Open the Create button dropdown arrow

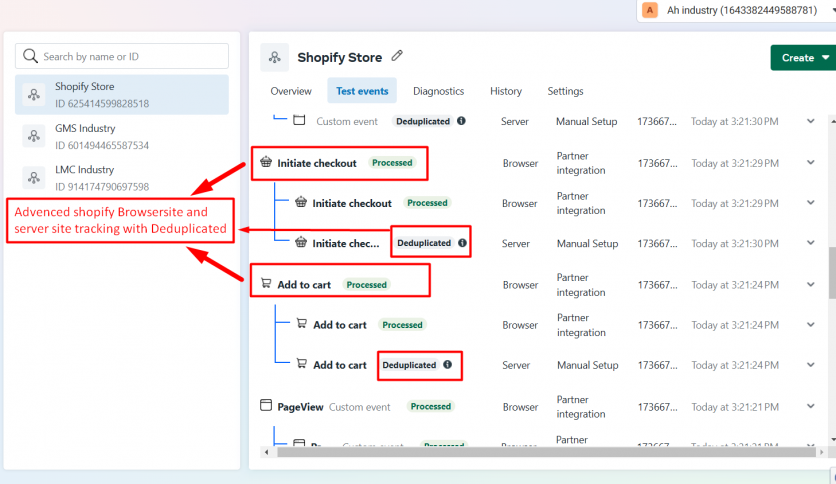pos(825,58)
